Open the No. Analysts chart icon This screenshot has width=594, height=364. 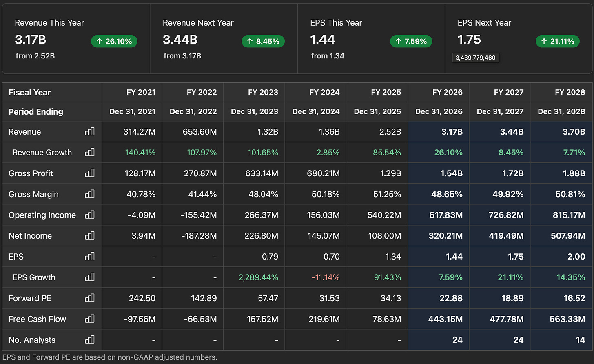90,340
